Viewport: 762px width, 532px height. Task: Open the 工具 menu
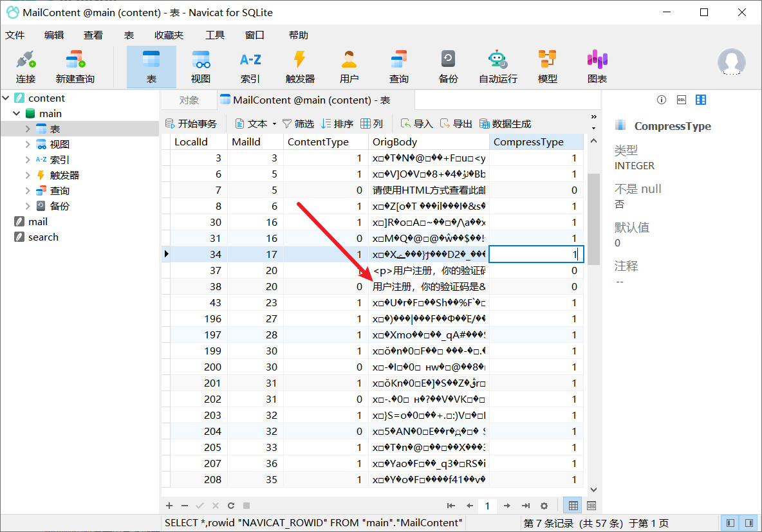point(215,35)
